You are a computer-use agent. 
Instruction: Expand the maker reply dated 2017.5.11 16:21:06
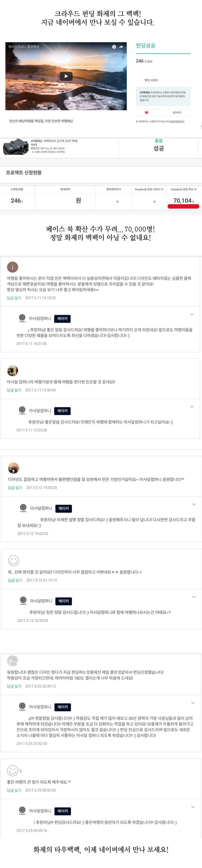pyautogui.click(x=192, y=314)
